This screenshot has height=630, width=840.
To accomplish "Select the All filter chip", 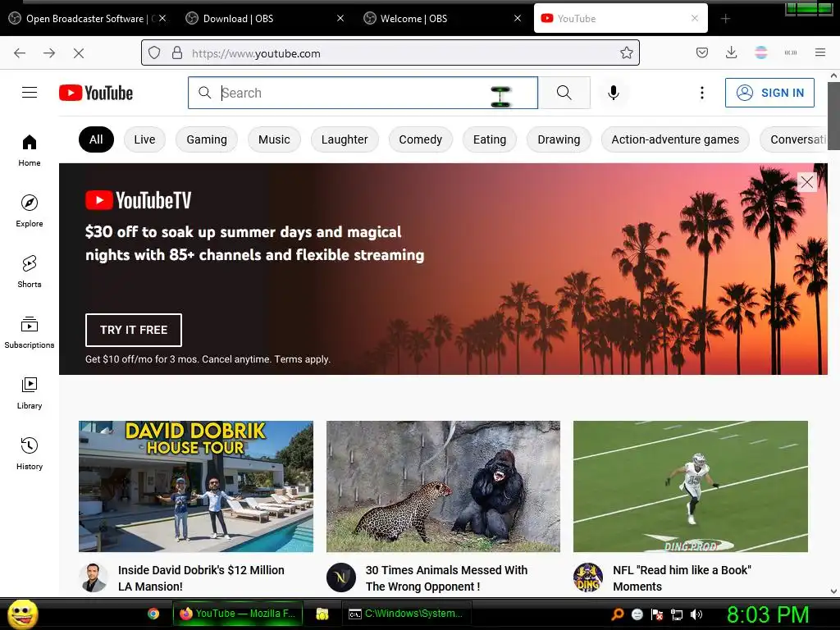I will (x=96, y=139).
